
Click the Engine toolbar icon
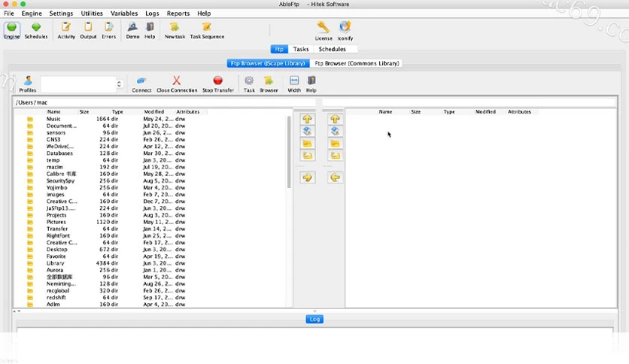coord(11,31)
